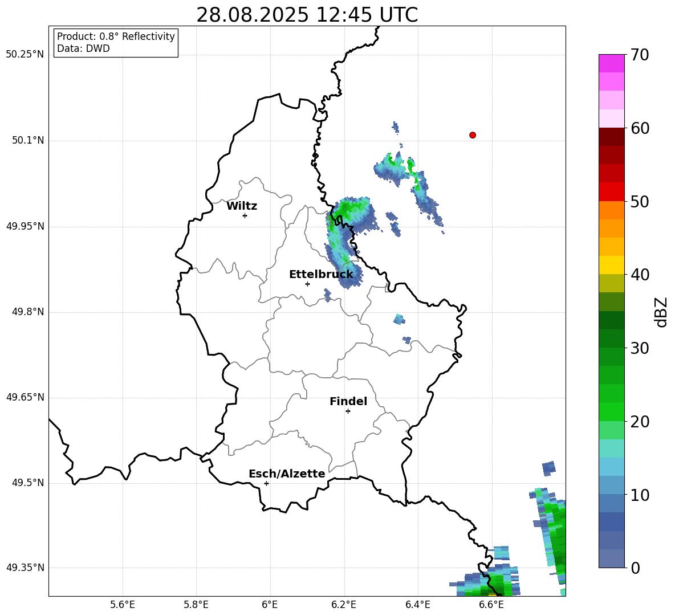675x616 pixels.
Task: Click the 30 label on the colorbar
Action: [x=639, y=348]
